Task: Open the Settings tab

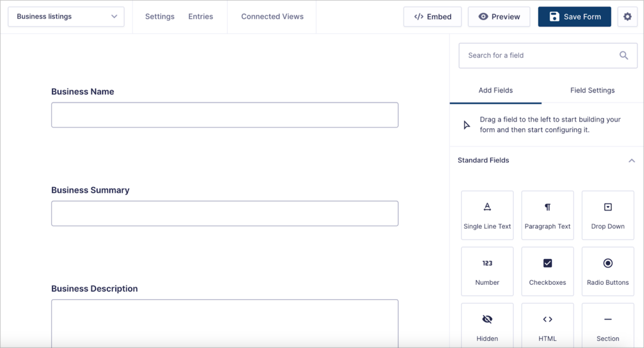Action: 159,17
